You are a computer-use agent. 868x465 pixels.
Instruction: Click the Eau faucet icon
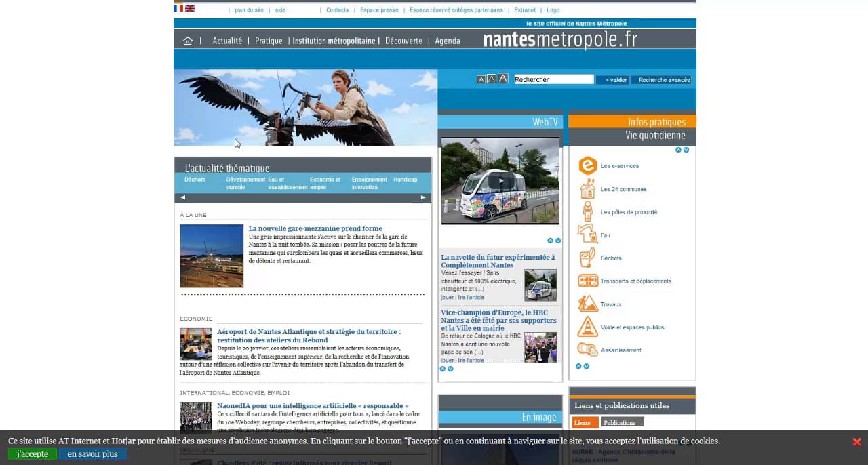tap(587, 235)
